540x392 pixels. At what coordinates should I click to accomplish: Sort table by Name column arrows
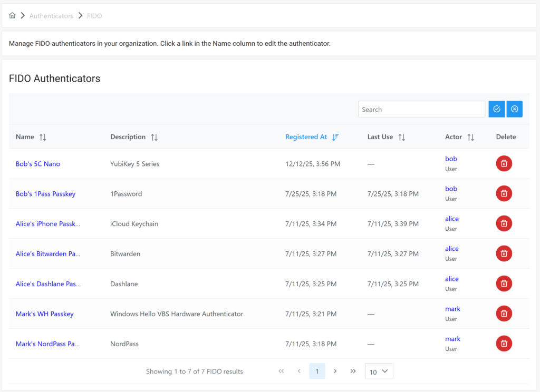tap(43, 138)
